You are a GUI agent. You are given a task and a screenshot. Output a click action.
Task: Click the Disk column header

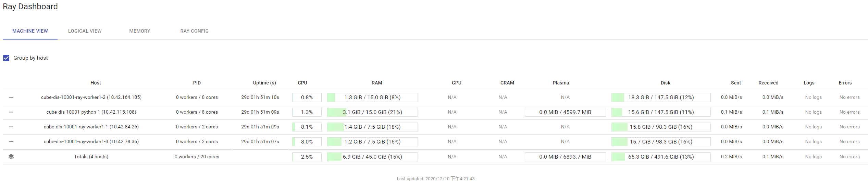click(x=666, y=83)
